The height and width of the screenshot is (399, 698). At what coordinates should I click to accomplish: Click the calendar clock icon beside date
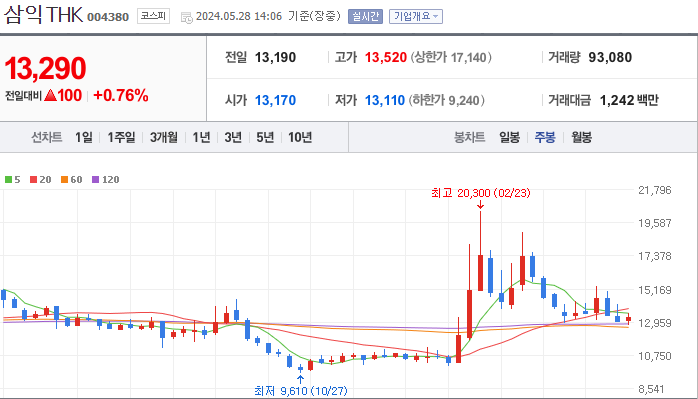[x=187, y=17]
